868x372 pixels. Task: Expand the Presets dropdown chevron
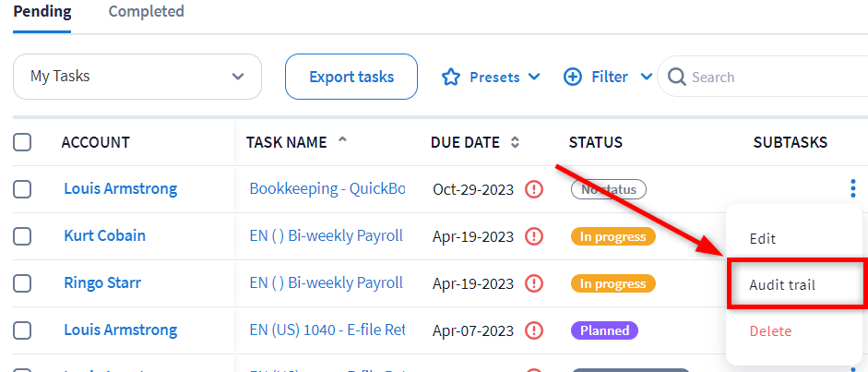[534, 78]
